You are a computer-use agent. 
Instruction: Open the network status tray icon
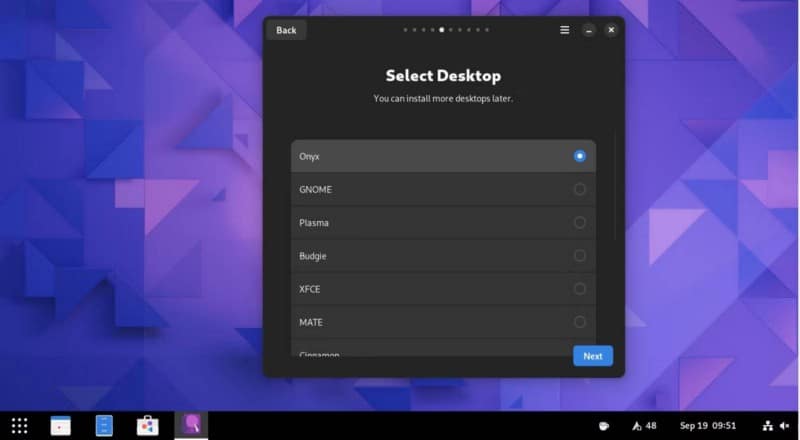768,426
